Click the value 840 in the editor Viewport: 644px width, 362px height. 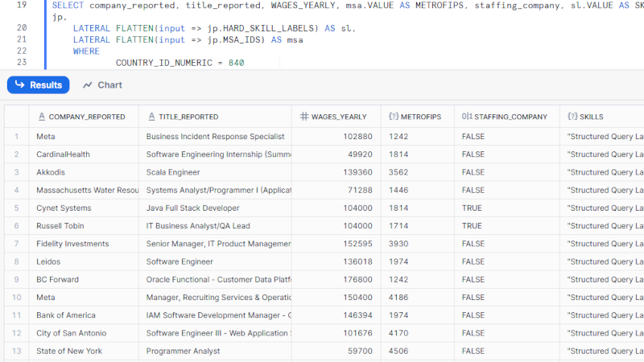[x=236, y=63]
